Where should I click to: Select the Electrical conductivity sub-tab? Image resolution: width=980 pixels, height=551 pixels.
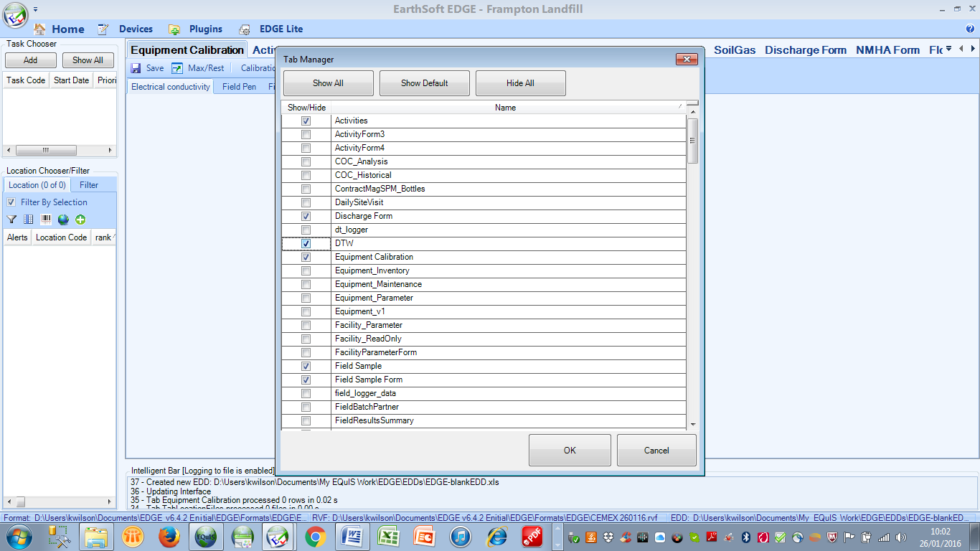click(171, 86)
